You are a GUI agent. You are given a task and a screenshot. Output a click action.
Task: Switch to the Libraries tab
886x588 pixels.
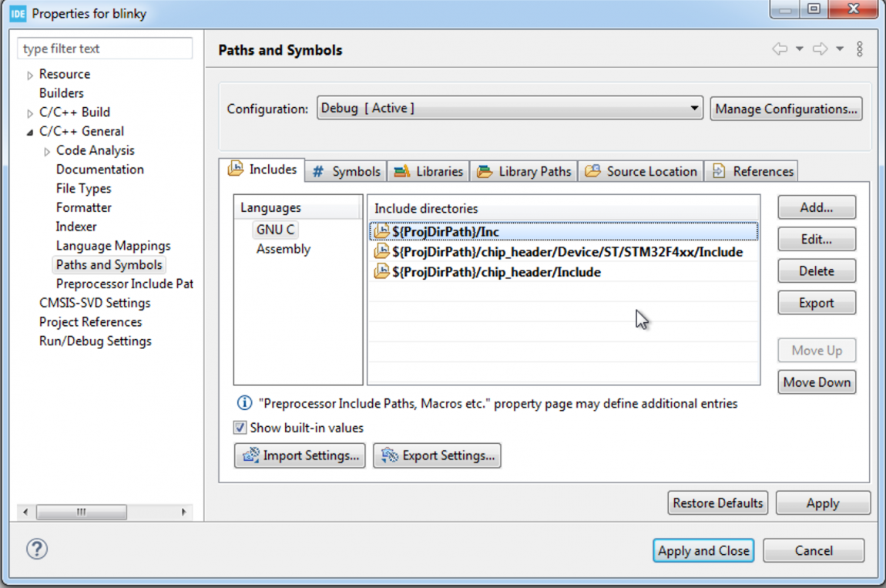coord(428,171)
